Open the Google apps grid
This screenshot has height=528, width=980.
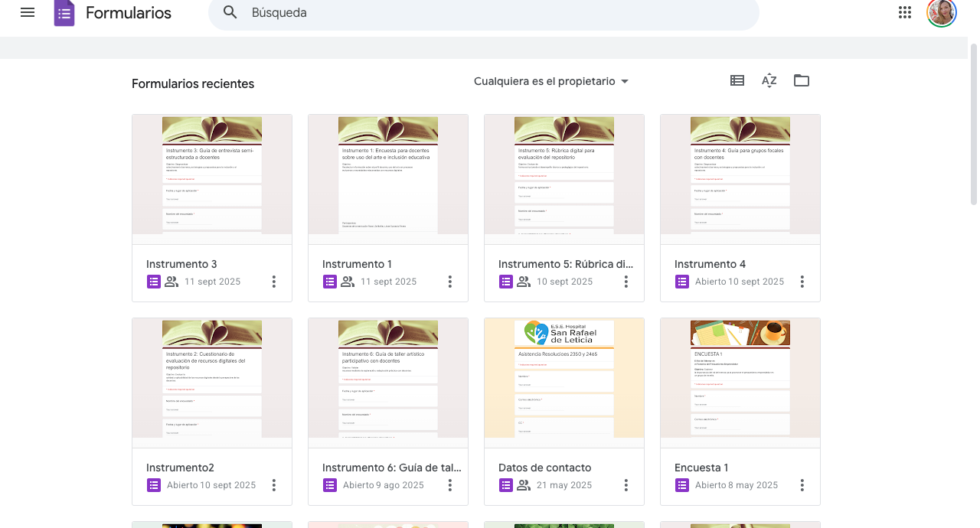point(905,12)
